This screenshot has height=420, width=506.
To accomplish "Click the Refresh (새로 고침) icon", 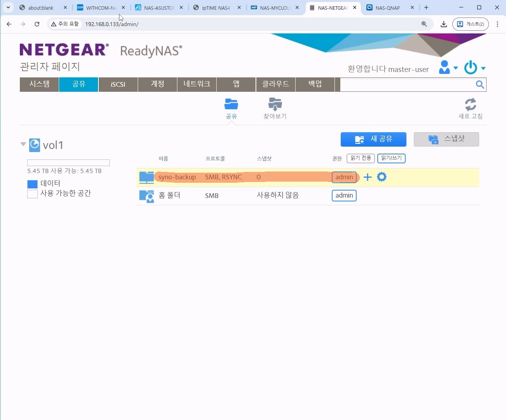I will pyautogui.click(x=470, y=105).
